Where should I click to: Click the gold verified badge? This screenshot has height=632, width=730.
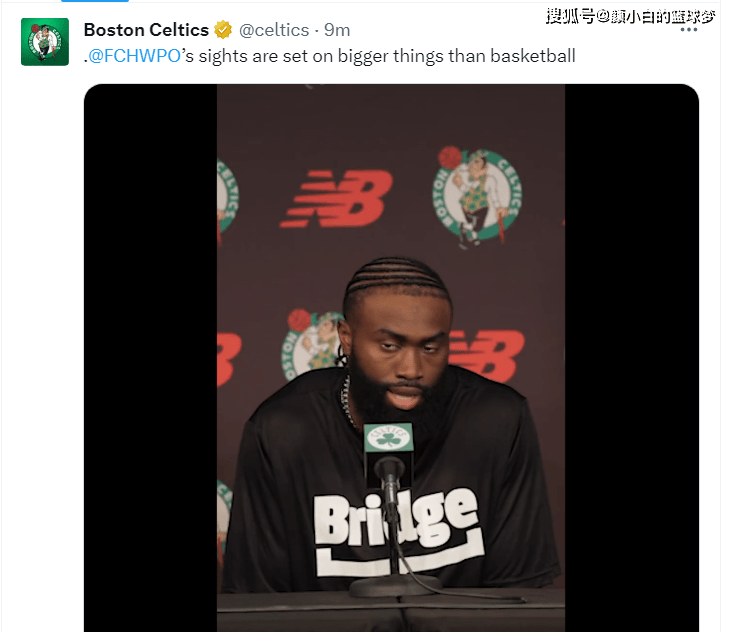tap(223, 30)
